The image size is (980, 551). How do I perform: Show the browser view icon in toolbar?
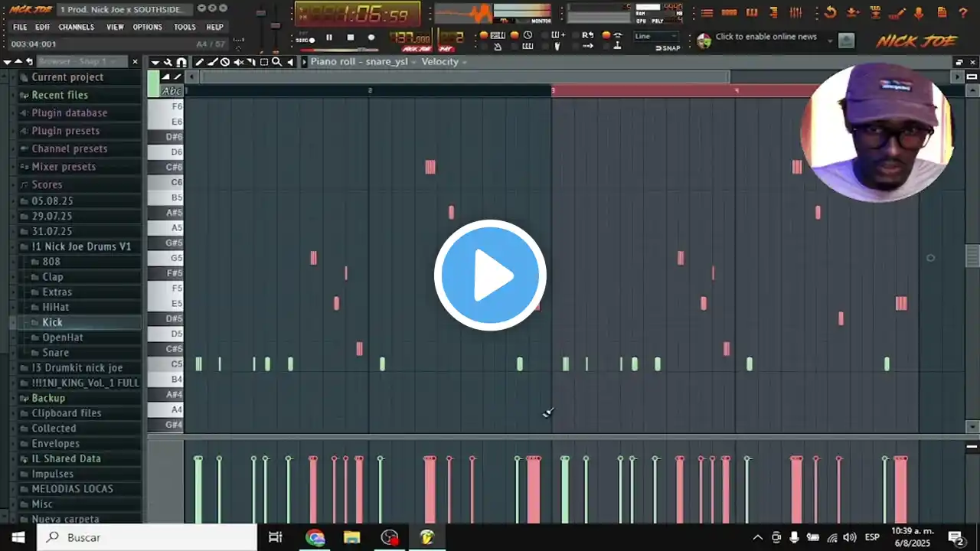[x=773, y=13]
